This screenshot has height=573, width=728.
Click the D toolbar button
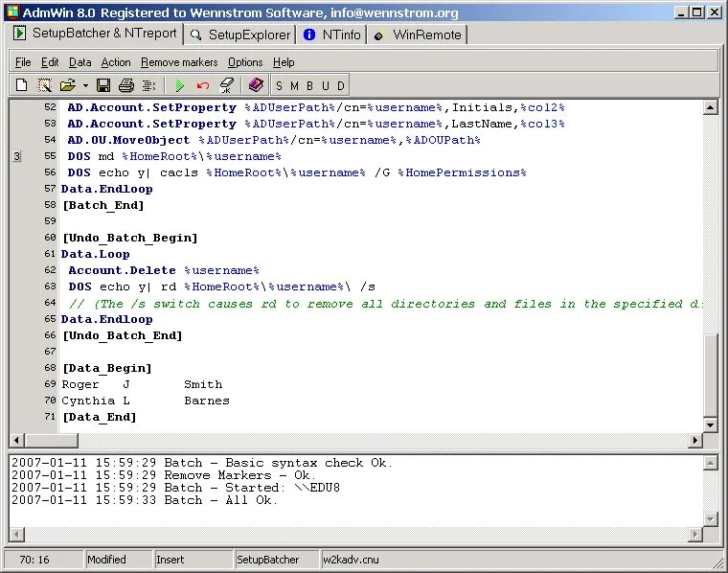(x=341, y=86)
